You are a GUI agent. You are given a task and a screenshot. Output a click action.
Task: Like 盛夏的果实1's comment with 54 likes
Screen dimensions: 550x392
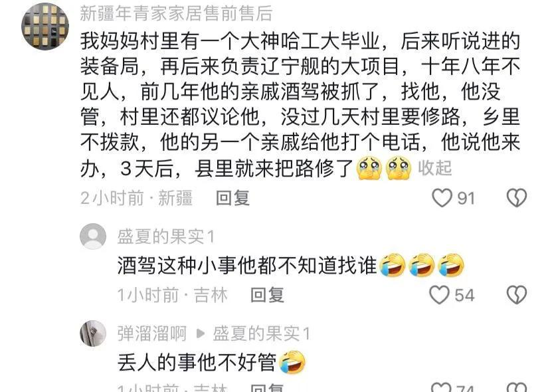pos(439,294)
